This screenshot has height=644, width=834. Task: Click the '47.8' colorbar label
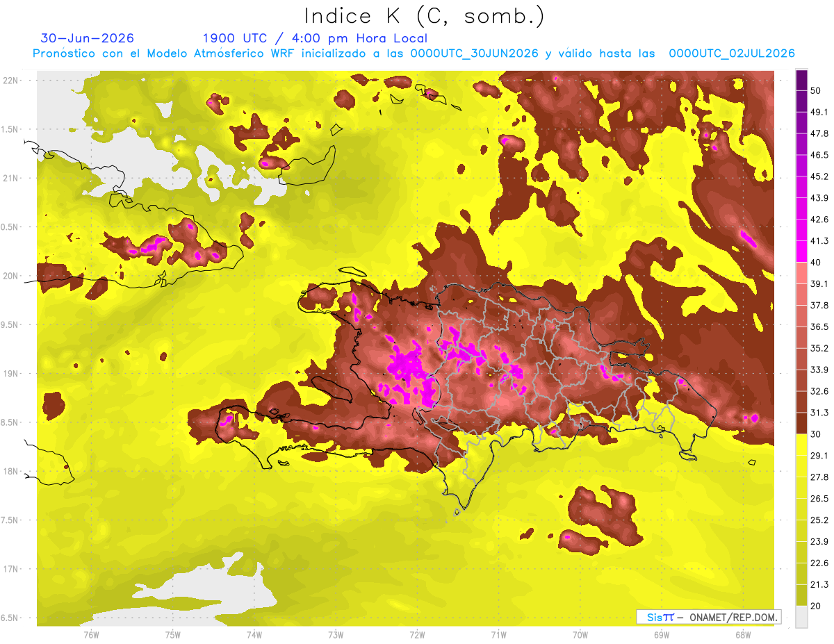[819, 133]
